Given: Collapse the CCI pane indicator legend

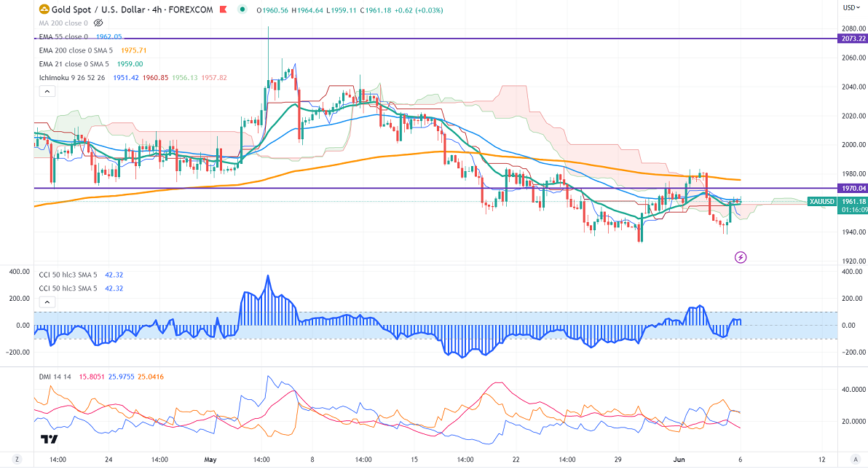Looking at the screenshot, I should point(47,302).
